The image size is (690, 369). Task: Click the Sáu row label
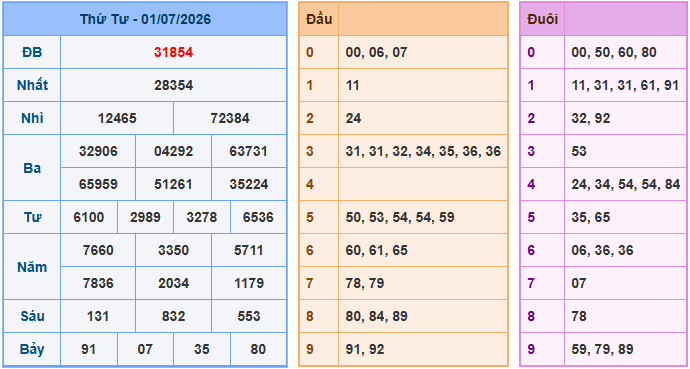pyautogui.click(x=32, y=316)
